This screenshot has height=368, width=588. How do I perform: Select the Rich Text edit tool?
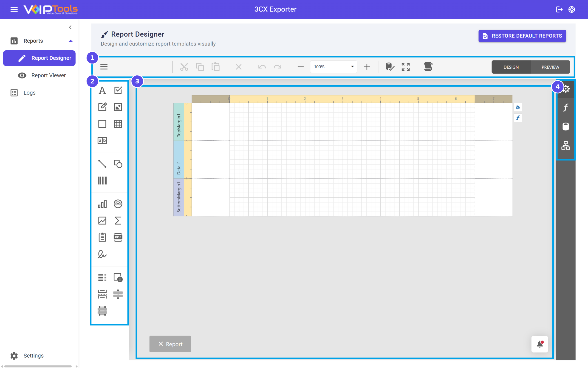[x=102, y=107]
